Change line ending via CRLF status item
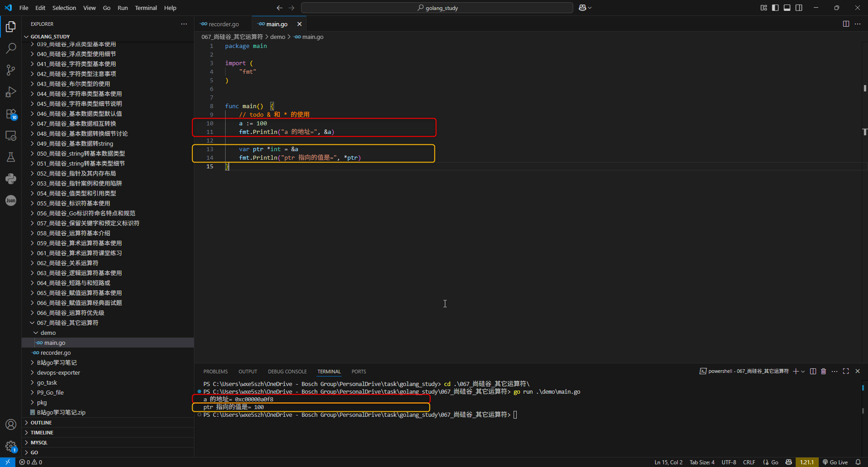This screenshot has height=467, width=868. pos(749,462)
